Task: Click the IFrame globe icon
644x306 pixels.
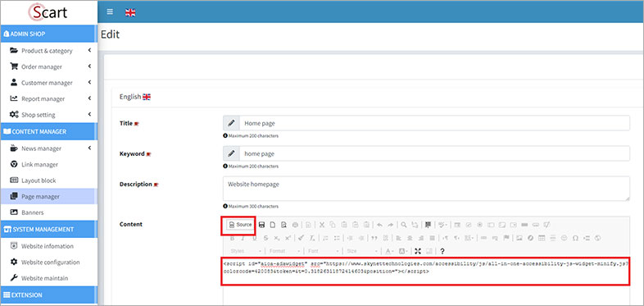Action: [597, 238]
